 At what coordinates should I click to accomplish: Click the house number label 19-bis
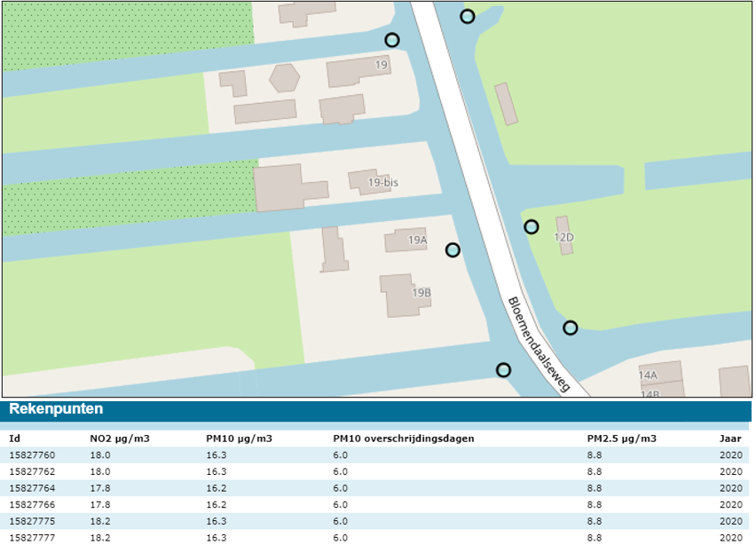click(383, 182)
